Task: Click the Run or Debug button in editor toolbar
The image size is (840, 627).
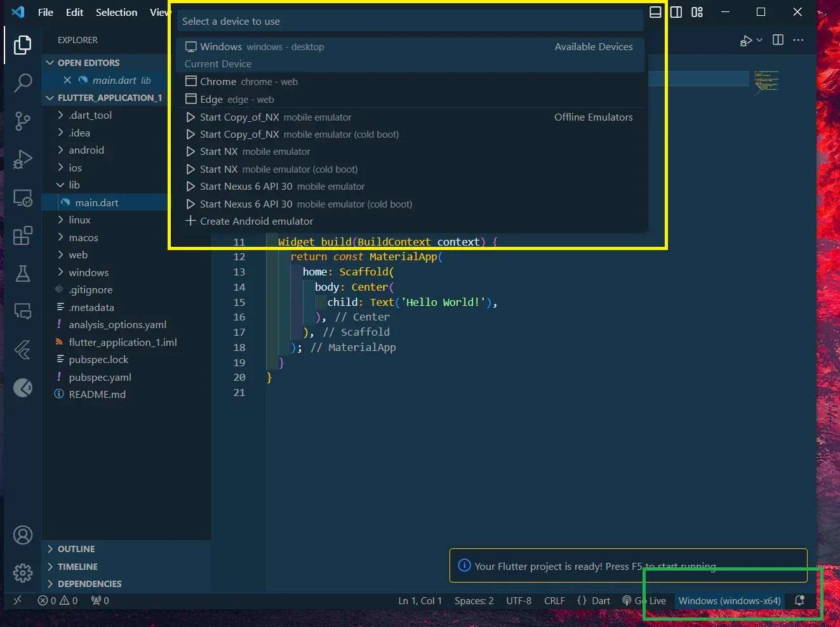Action: coord(746,40)
